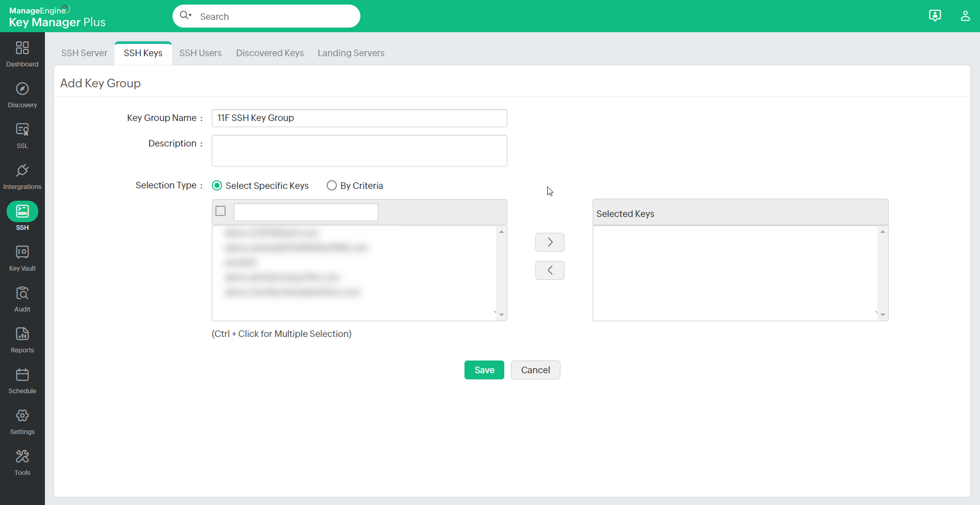The width and height of the screenshot is (980, 505).
Task: Click the Description text area
Action: click(x=359, y=151)
